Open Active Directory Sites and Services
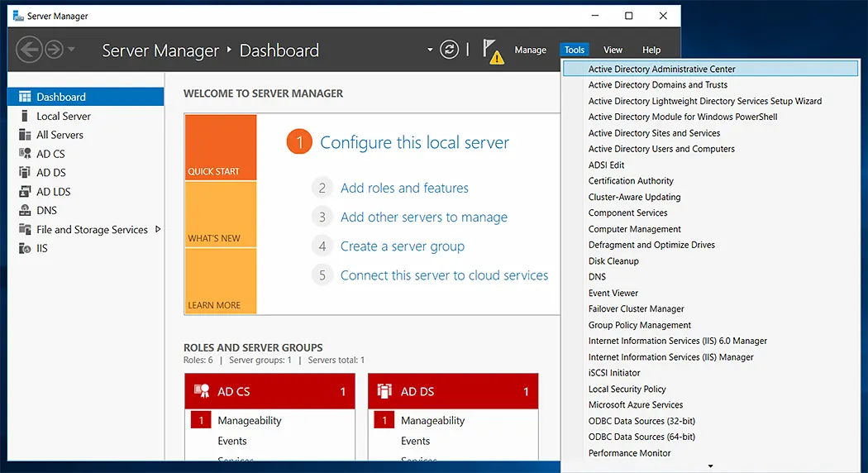Screen dimensions: 868x473 (x=710, y=133)
